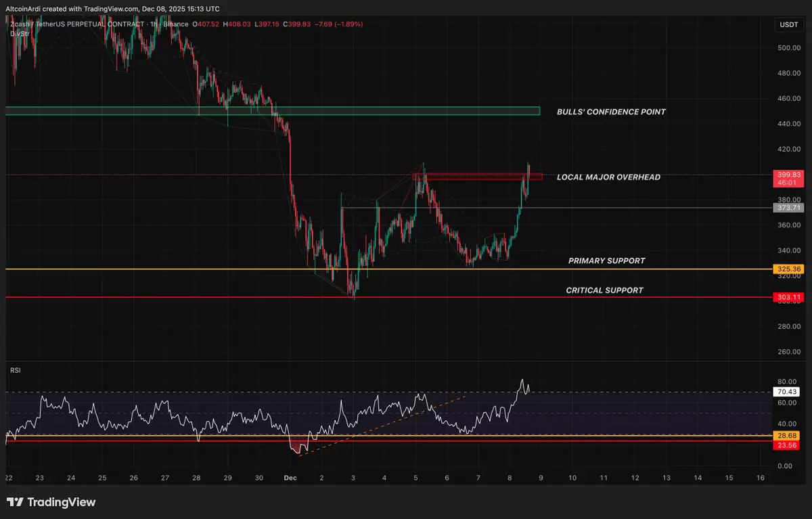Click the RSI indicator label

[14, 370]
